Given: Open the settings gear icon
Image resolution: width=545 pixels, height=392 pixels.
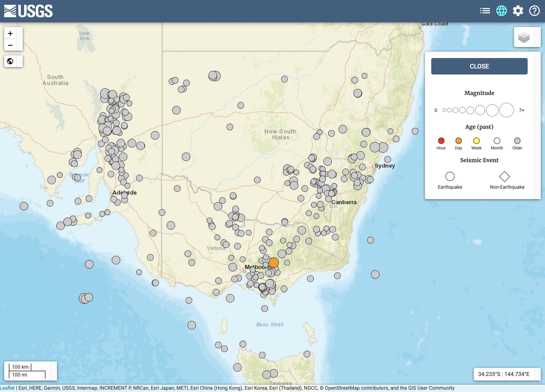Looking at the screenshot, I should point(518,11).
